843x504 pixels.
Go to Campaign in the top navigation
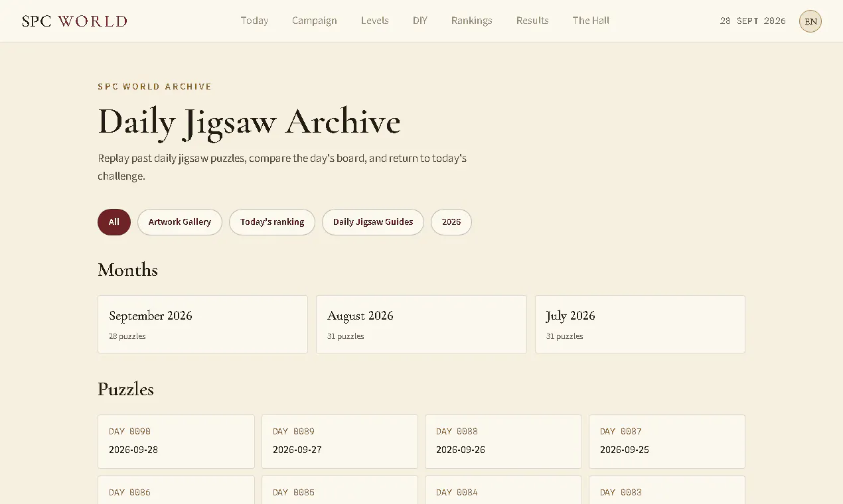(x=315, y=21)
